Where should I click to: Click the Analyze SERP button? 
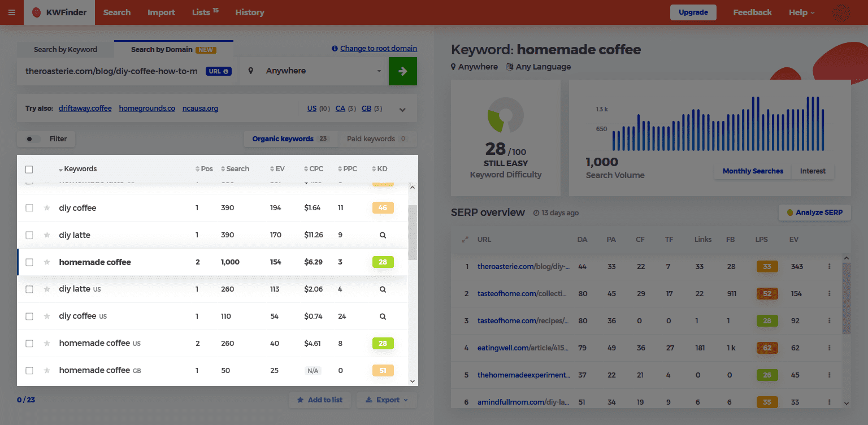click(814, 212)
